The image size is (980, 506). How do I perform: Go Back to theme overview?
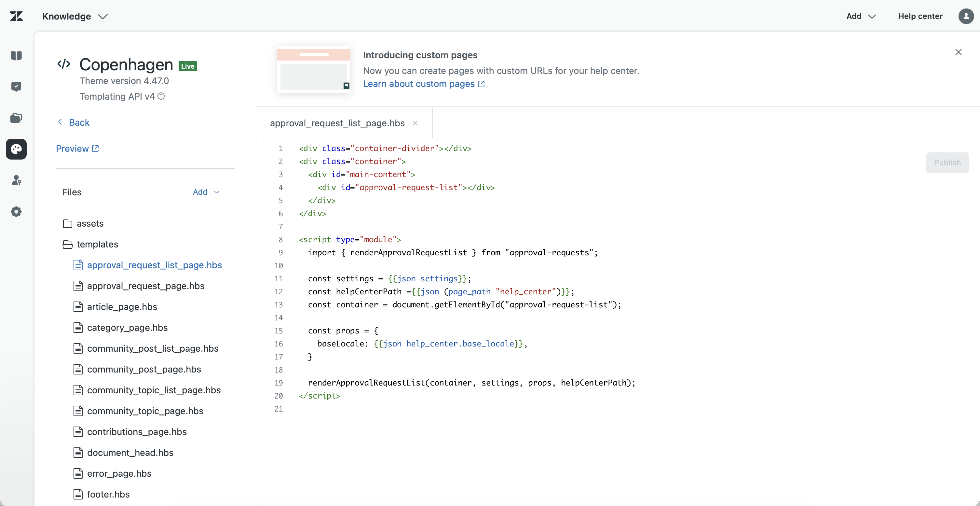74,122
